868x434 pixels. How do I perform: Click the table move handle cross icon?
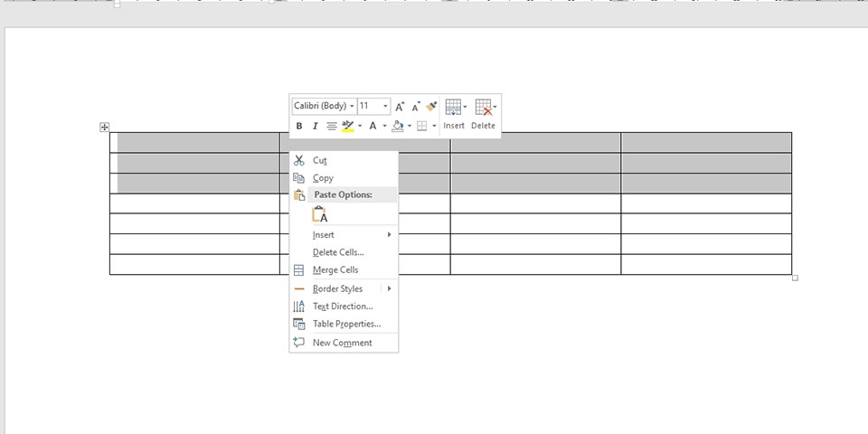point(105,127)
